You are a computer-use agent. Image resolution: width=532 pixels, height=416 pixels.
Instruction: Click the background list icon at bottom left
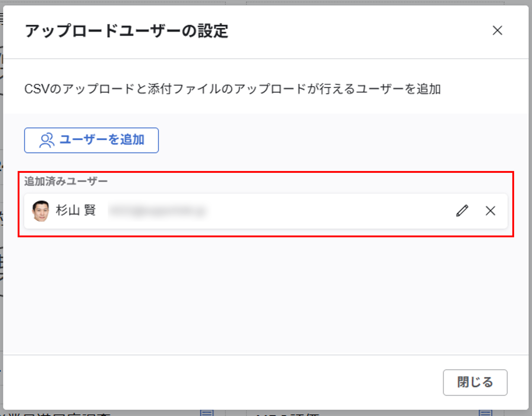coord(207,413)
